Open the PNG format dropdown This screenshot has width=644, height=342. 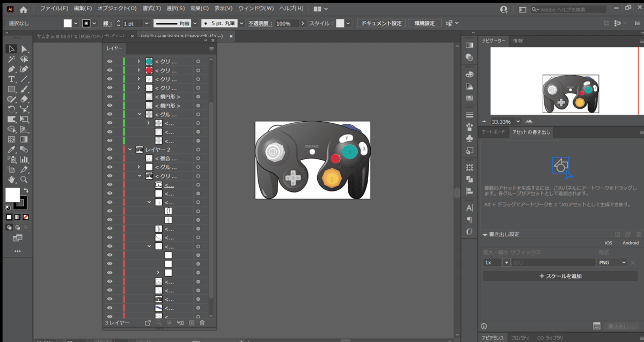tap(613, 263)
